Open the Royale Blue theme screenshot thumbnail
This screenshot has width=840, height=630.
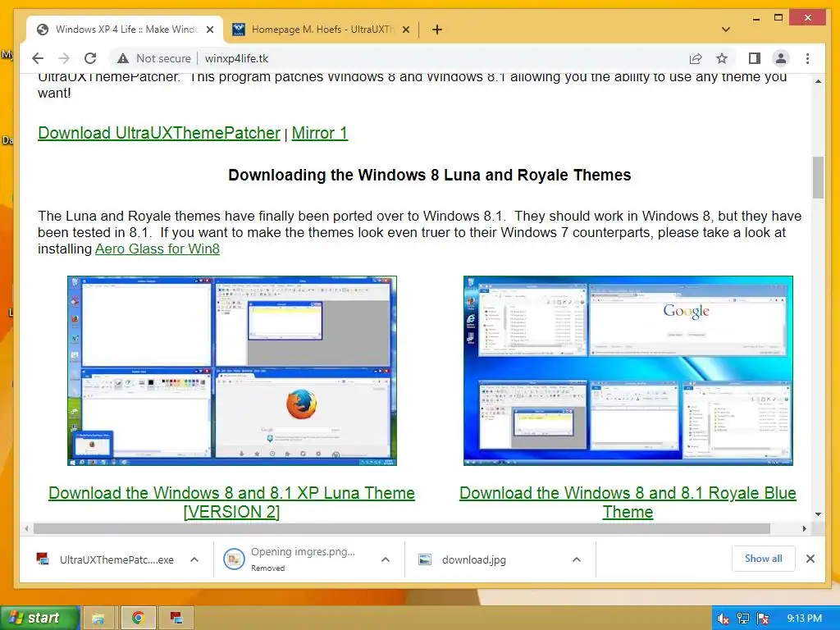pyautogui.click(x=628, y=371)
